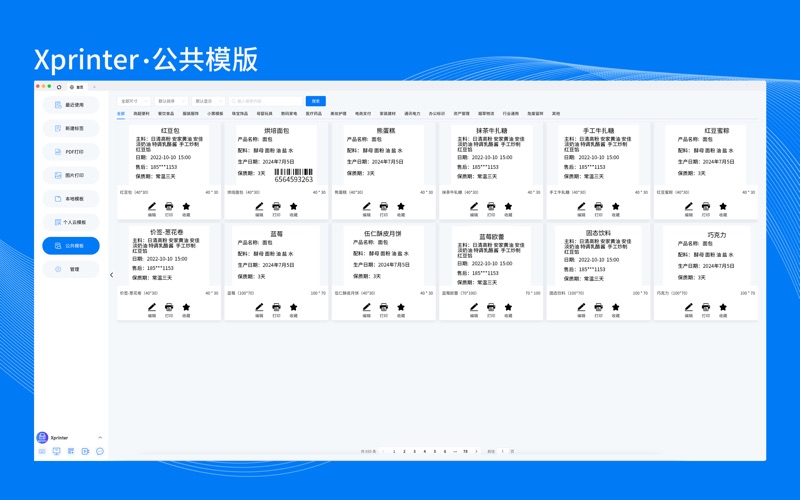Go to page 2 in pagination
The image size is (800, 500).
point(404,452)
